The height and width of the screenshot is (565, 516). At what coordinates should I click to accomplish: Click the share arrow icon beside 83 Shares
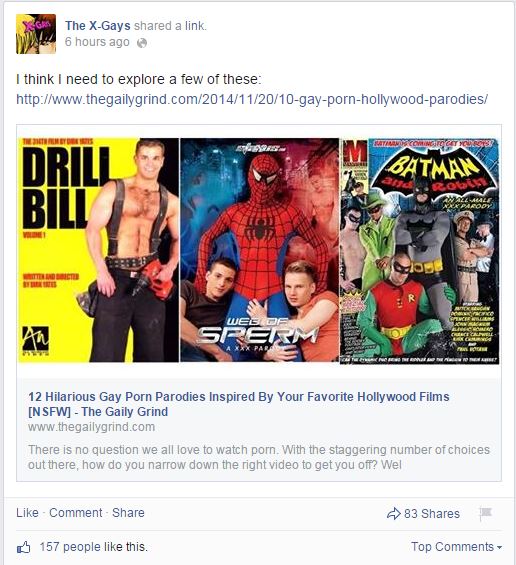click(x=393, y=513)
